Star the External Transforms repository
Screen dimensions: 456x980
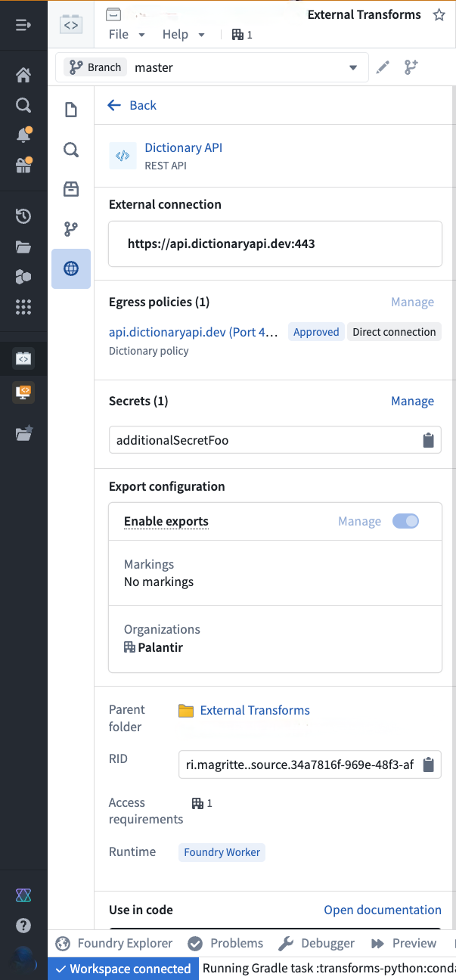point(439,14)
